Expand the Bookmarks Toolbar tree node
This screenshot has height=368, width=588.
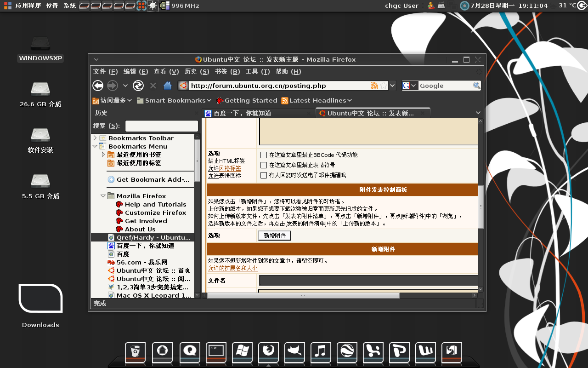click(x=95, y=138)
